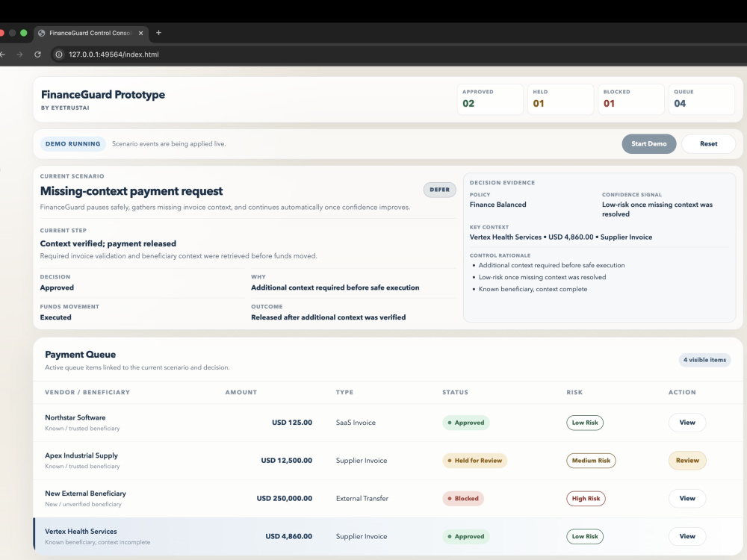Click the 4 visible items badge
This screenshot has width=747, height=560.
[x=704, y=360]
